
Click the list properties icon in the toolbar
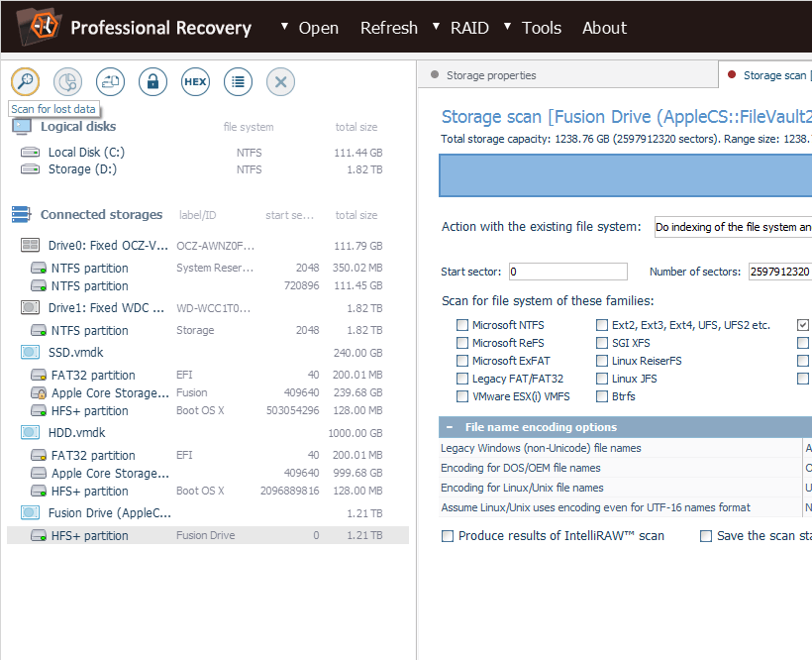click(238, 81)
